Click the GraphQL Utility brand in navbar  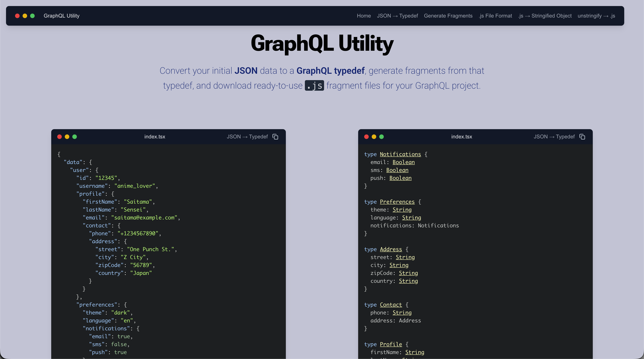tap(62, 16)
